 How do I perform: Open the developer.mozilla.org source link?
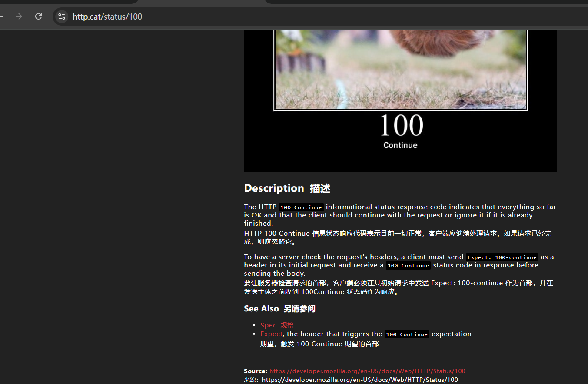tap(367, 371)
